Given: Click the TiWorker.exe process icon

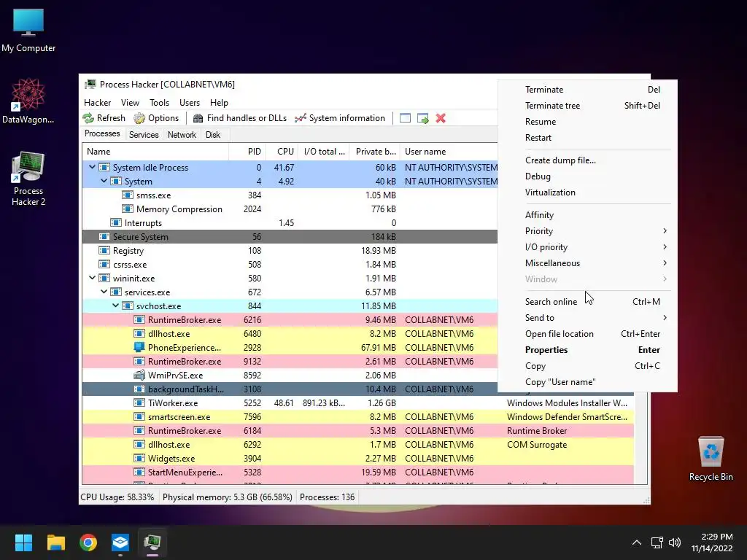Looking at the screenshot, I should pyautogui.click(x=139, y=402).
